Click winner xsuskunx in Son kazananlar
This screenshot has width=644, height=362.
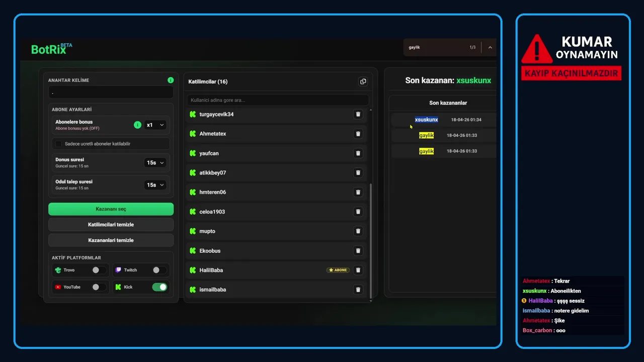[x=426, y=120]
